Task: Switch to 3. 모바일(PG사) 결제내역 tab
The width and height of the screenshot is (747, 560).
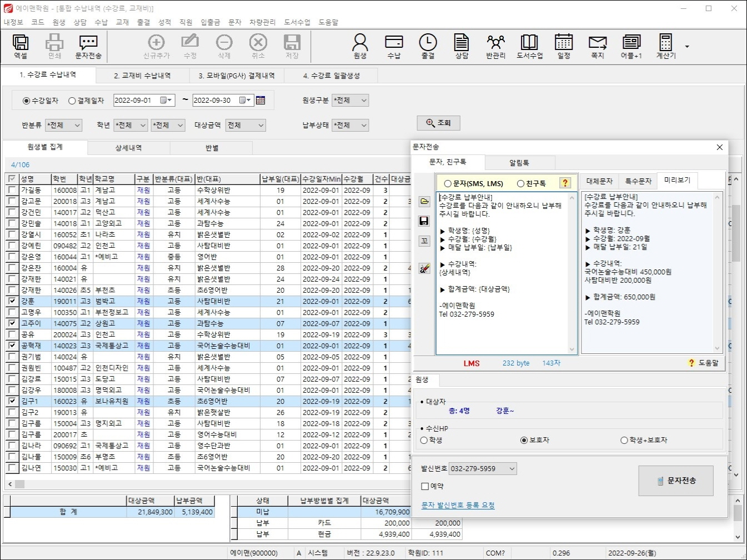Action: coord(237,76)
